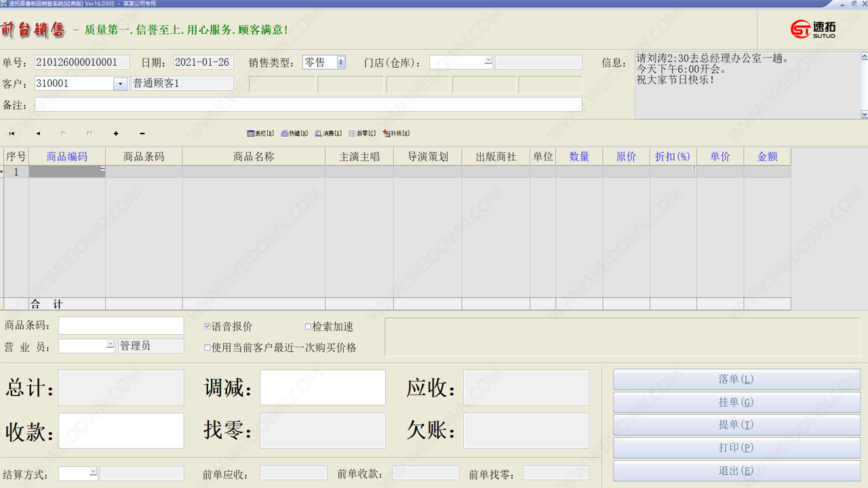The width and height of the screenshot is (868, 488).
Task: Click the 挂单(G) button
Action: click(737, 403)
